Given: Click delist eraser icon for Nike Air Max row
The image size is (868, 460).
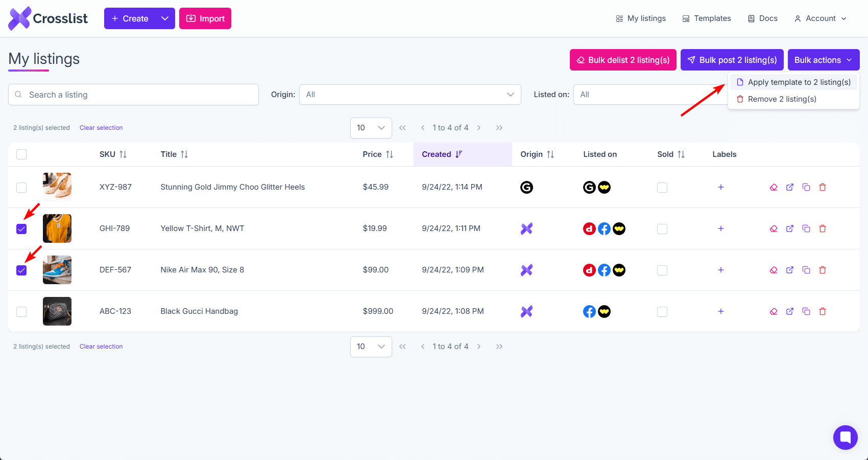Looking at the screenshot, I should coord(774,270).
